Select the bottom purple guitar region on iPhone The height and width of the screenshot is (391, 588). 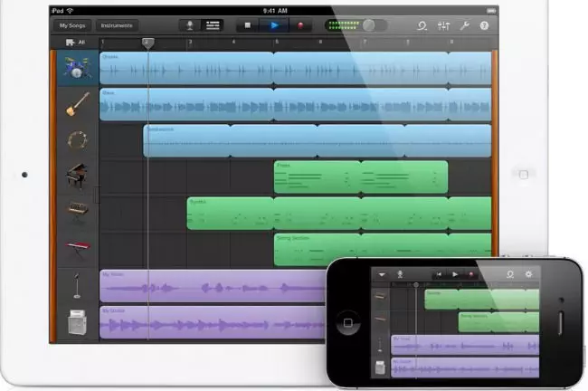(x=465, y=367)
